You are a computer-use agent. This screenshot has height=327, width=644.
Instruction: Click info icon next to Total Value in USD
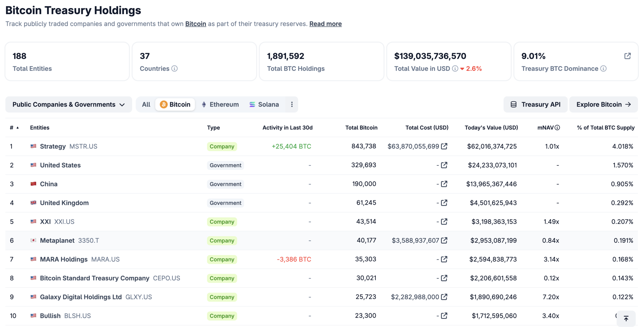[455, 68]
